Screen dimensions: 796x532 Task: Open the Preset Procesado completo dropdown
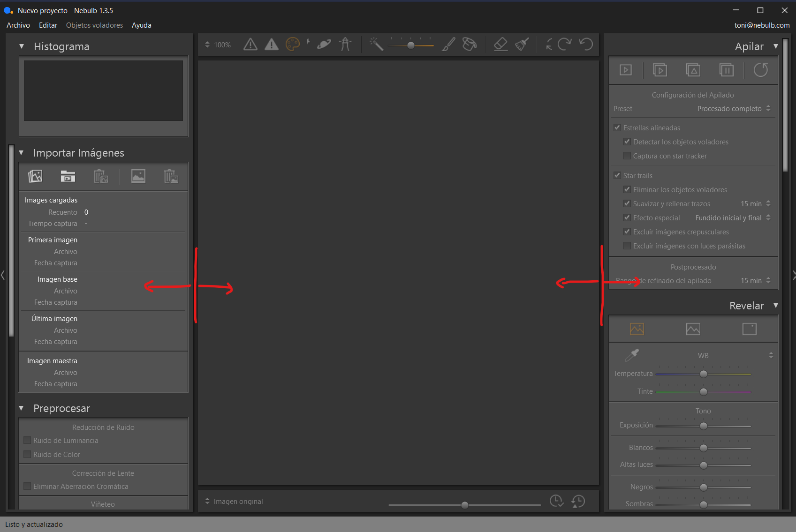[x=734, y=108]
